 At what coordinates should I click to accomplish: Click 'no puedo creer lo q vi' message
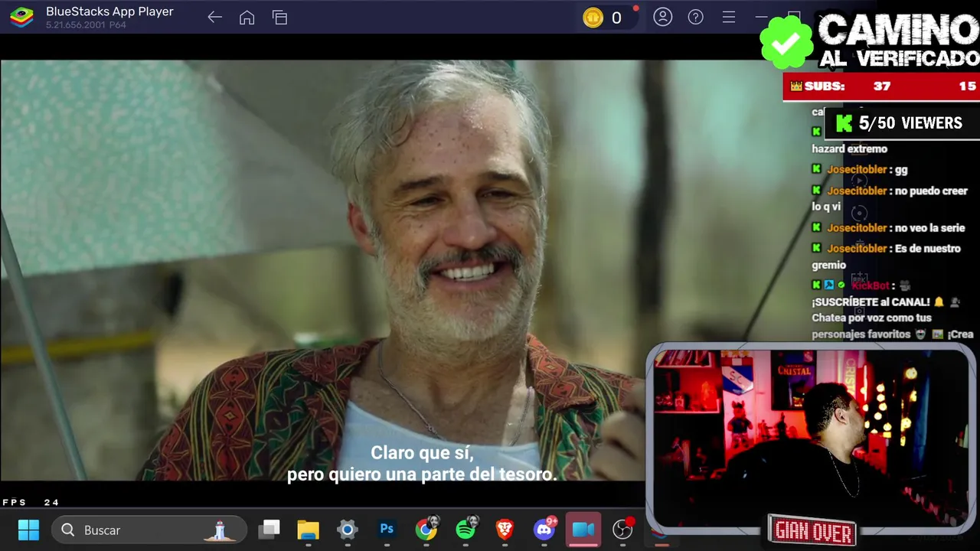(890, 199)
